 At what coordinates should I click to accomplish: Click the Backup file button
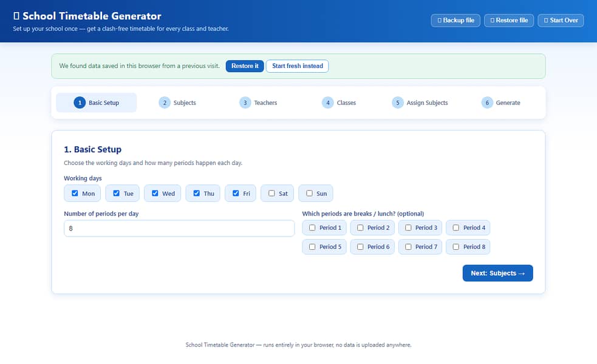455,20
